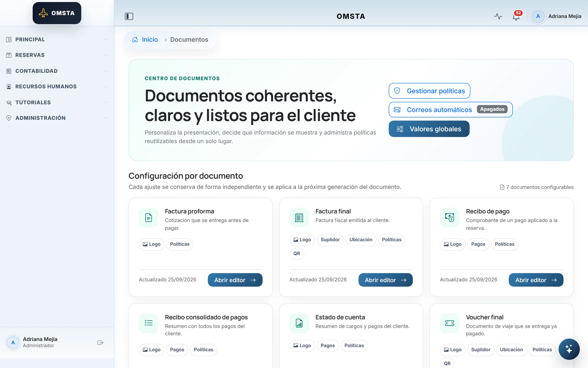
Task: Click Pagos chip on Recibo de pago
Action: (x=478, y=244)
